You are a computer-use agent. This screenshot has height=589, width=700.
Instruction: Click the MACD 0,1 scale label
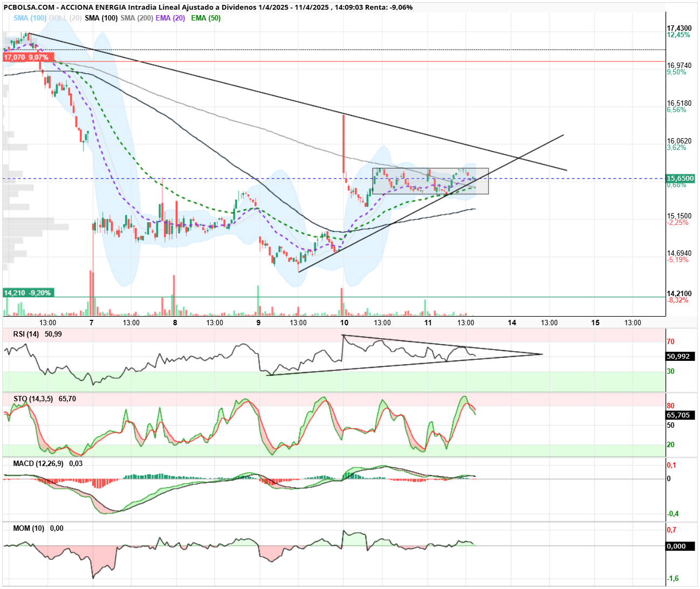point(672,465)
